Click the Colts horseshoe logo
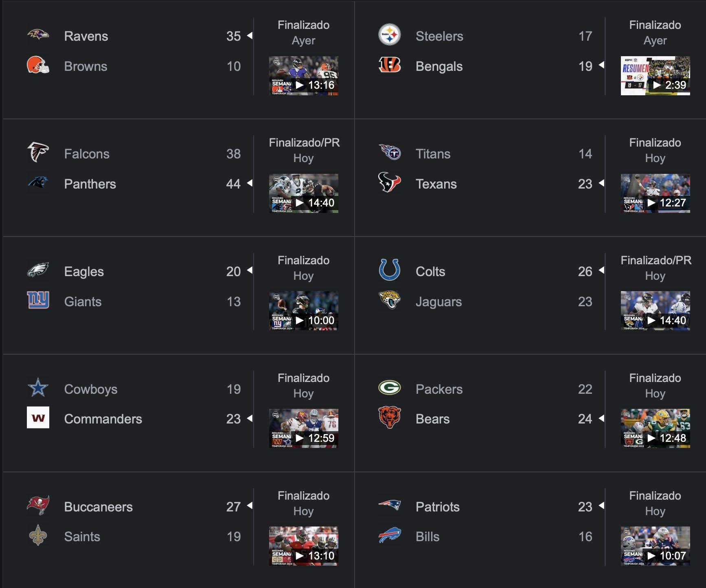Image resolution: width=706 pixels, height=588 pixels. 390,270
